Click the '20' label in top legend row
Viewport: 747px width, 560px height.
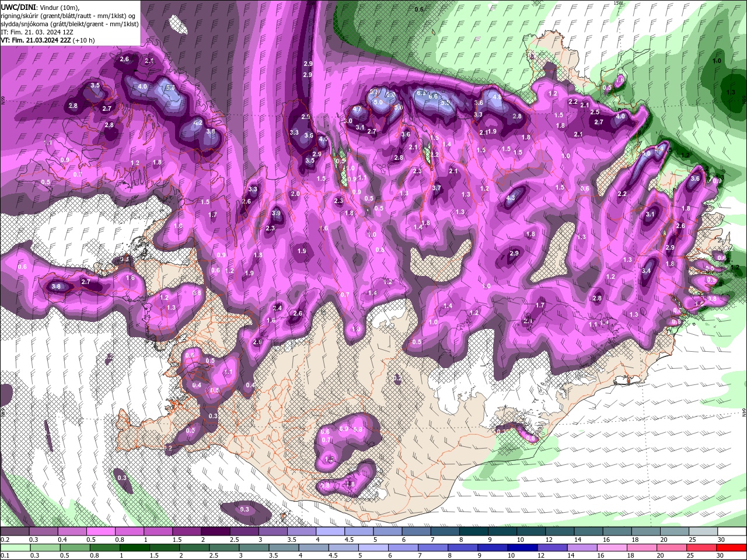coord(664,540)
